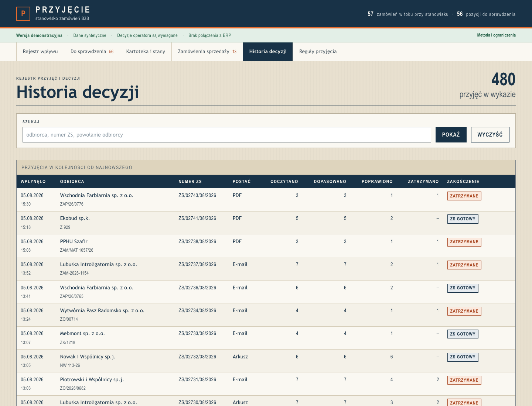
Task: Click customer reference ZO/00714
Action: tap(69, 319)
